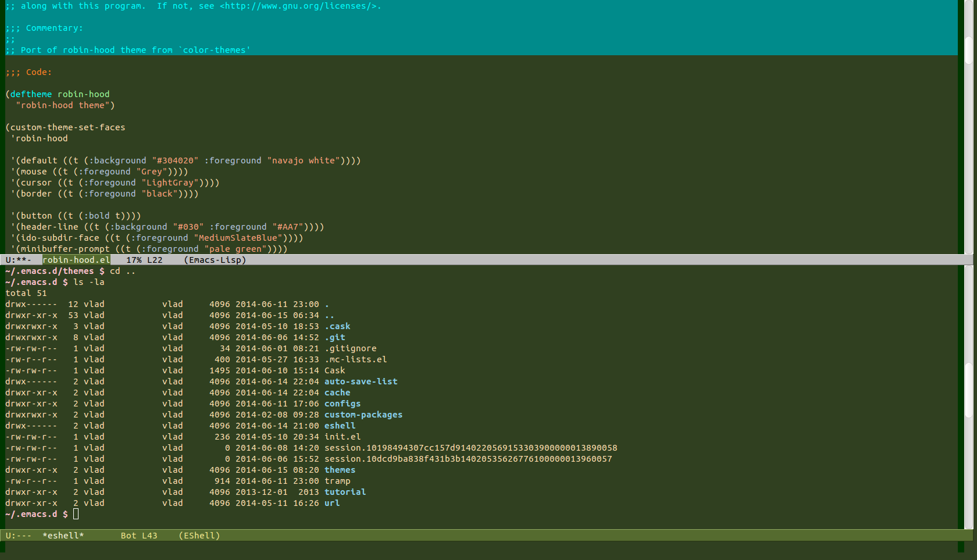Click the (Emacs-Lisp) major mode indicator

coord(215,260)
